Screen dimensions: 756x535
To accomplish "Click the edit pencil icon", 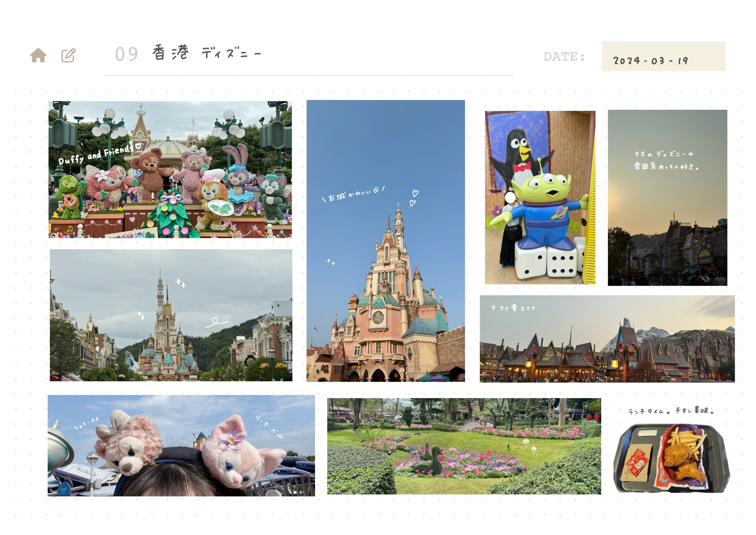I will [69, 55].
